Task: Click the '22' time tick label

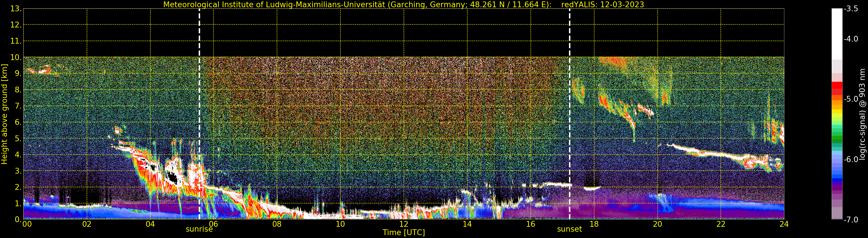Action: pyautogui.click(x=721, y=224)
